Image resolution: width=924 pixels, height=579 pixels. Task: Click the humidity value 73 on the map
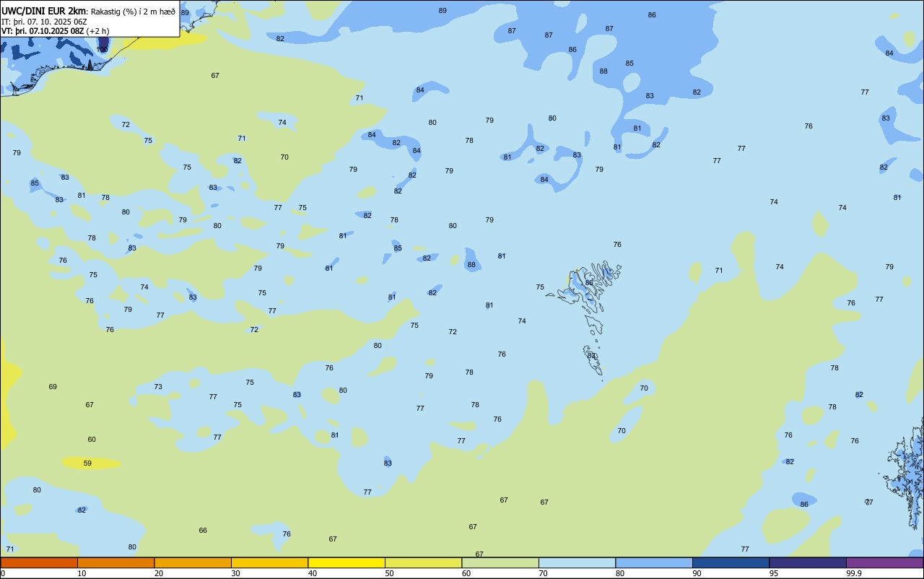pyautogui.click(x=158, y=387)
